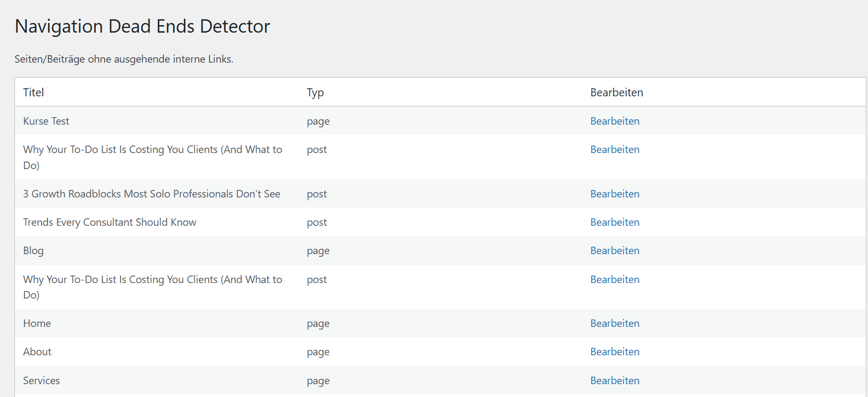868x397 pixels.
Task: Click Bearbeiten link for Kurse Test
Action: point(615,121)
